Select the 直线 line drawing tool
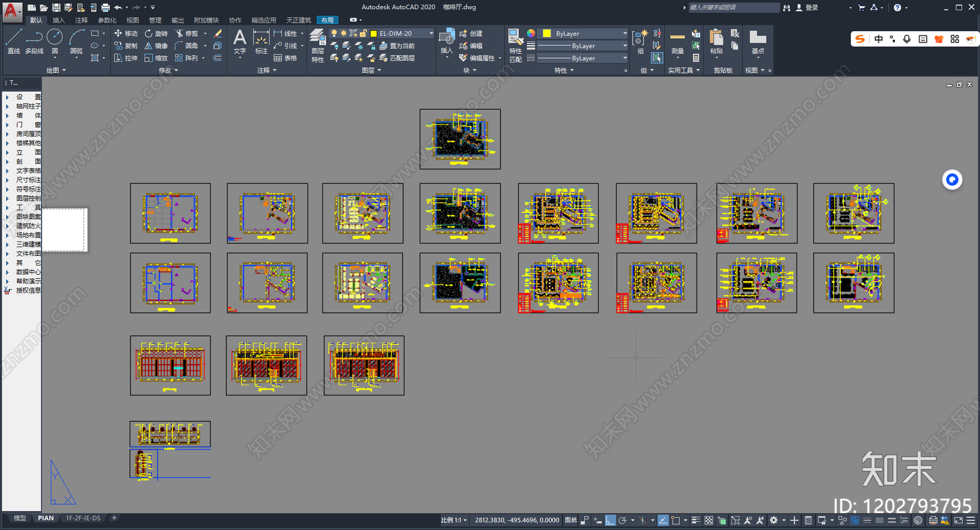 13,42
